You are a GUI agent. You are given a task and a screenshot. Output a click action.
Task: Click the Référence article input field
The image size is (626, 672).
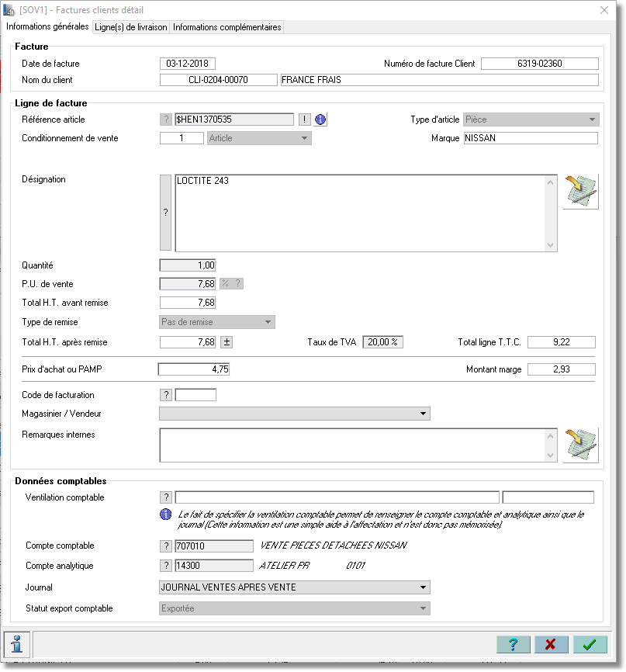pos(234,120)
